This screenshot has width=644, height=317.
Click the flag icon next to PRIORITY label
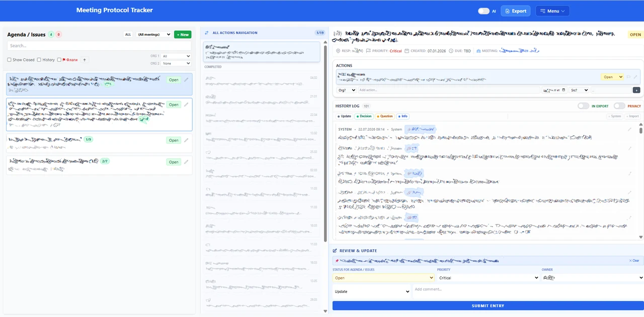368,51
